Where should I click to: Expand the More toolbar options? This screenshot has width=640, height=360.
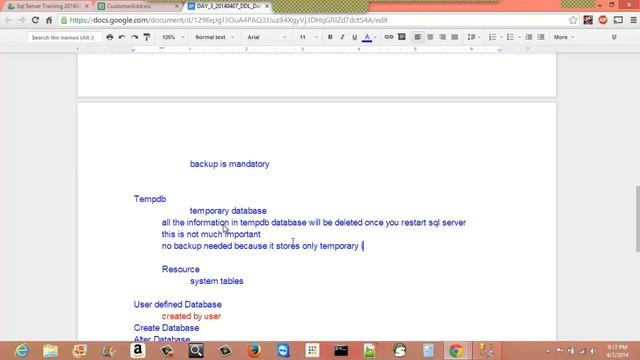[564, 37]
